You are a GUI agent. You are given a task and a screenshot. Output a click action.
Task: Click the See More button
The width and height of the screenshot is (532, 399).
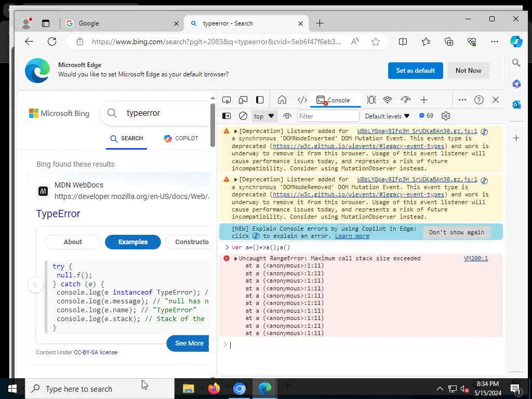(188, 343)
